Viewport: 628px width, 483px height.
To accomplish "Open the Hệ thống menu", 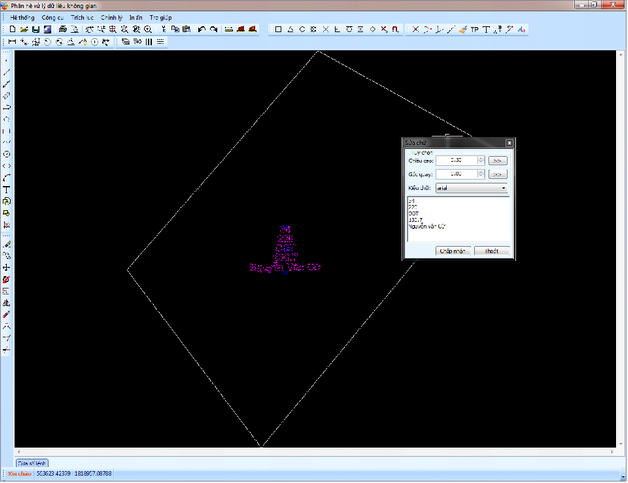I will point(22,18).
